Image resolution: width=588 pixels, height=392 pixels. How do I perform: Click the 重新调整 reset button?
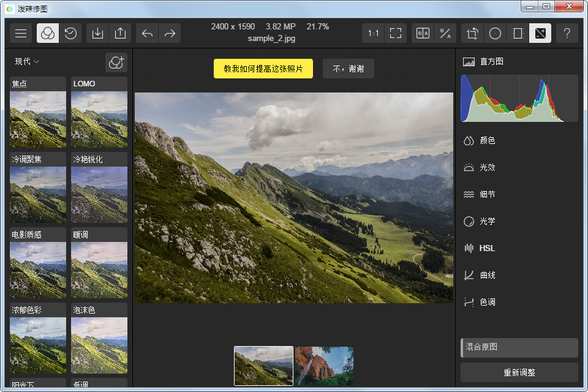click(519, 372)
